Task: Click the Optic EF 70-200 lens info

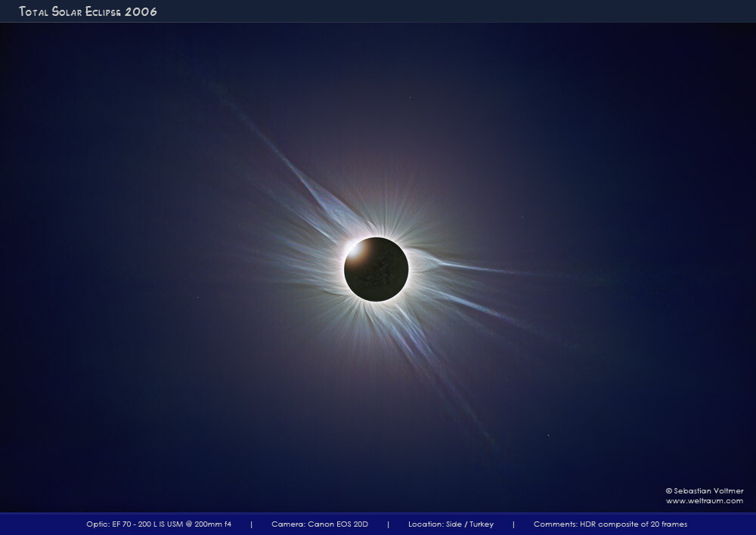Action: [x=159, y=524]
